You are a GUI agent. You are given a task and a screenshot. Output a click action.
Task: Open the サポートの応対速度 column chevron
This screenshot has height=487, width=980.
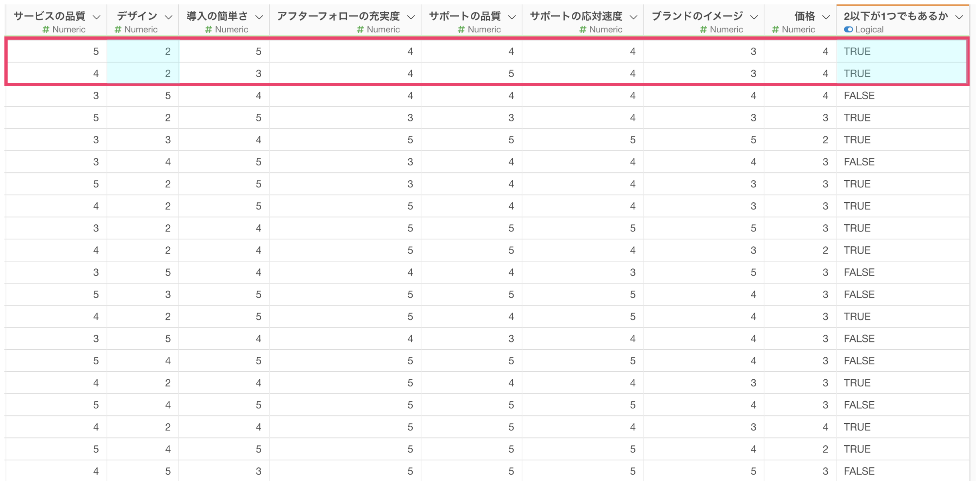[633, 17]
